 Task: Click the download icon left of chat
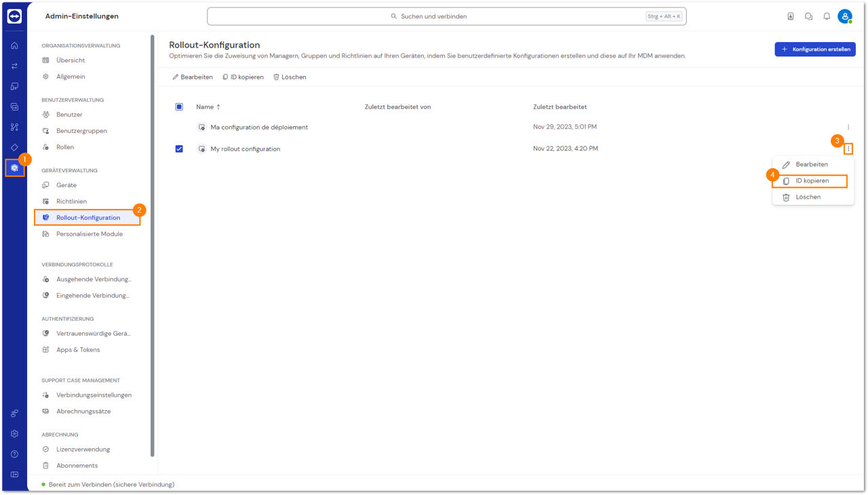point(791,16)
